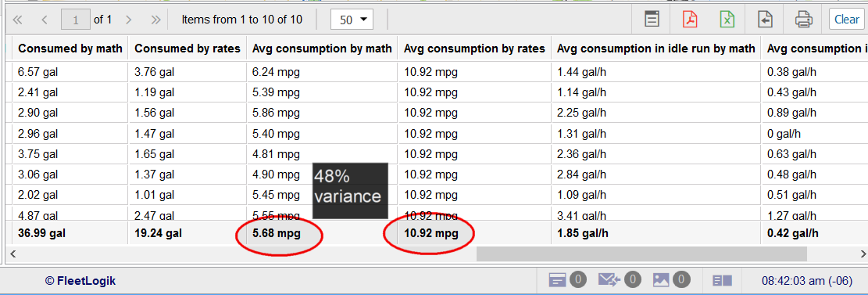Go to previous page arrow
The image size is (868, 295).
(x=45, y=20)
